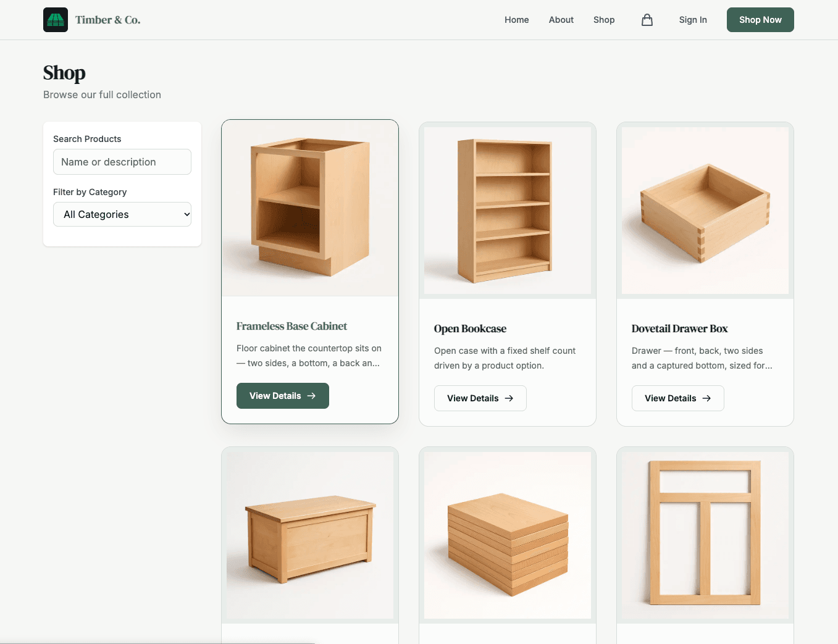Open the Dovetail Drawer Box product image
Viewport: 838px width, 644px height.
point(705,211)
